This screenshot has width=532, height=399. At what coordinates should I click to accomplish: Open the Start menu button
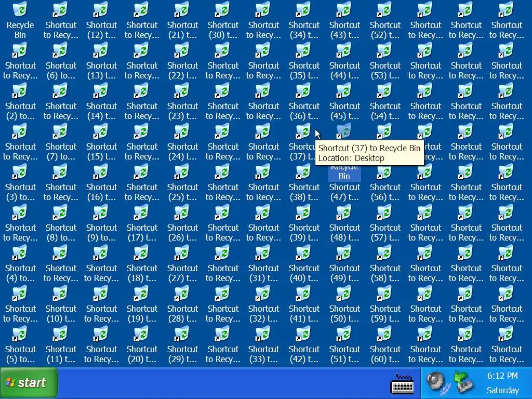pos(29,383)
